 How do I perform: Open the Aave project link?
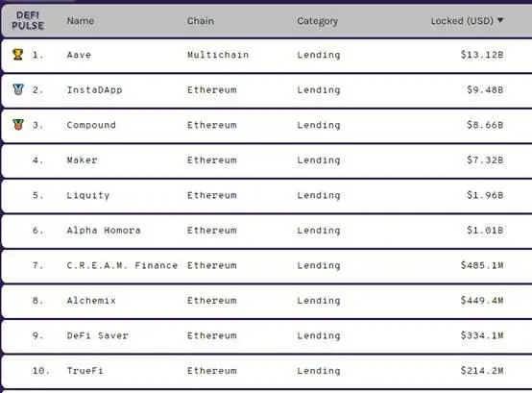79,55
